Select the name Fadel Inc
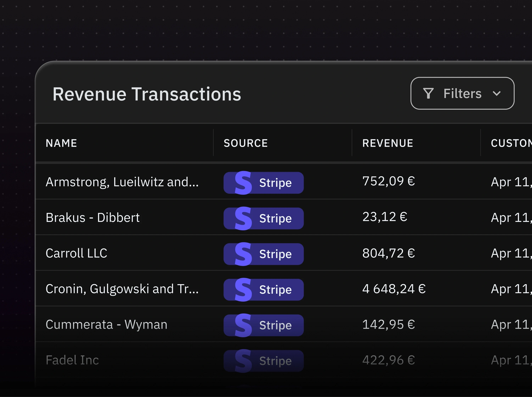The width and height of the screenshot is (532, 397). [72, 360]
